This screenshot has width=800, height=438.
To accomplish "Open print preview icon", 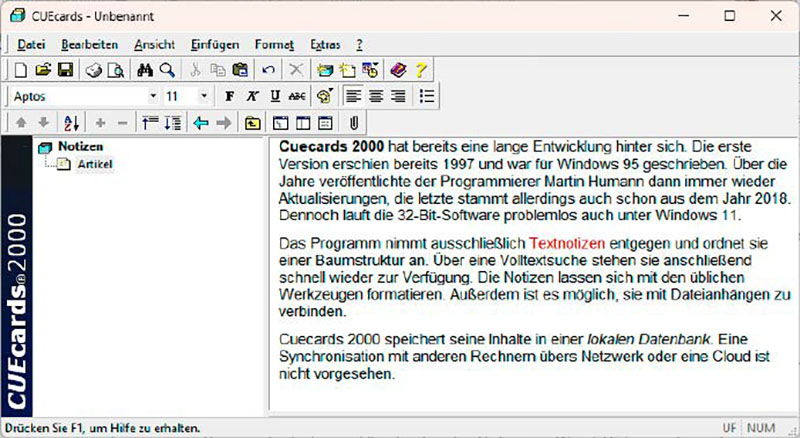I will point(116,70).
